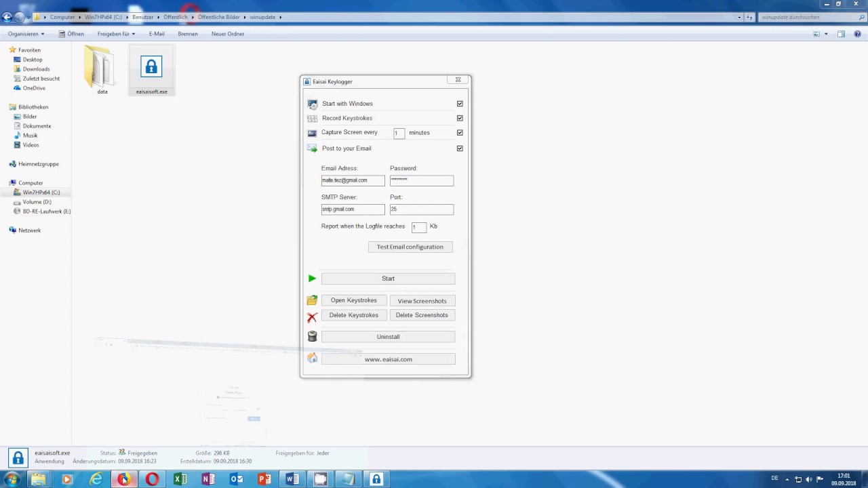
Task: Switch to Keylogger lock icon in taskbar
Action: point(376,479)
